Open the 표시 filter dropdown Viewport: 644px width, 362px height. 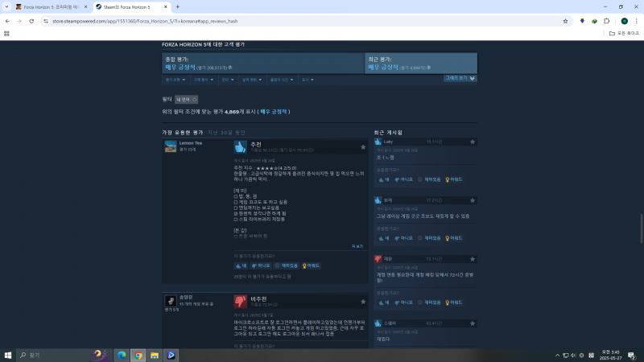(308, 80)
